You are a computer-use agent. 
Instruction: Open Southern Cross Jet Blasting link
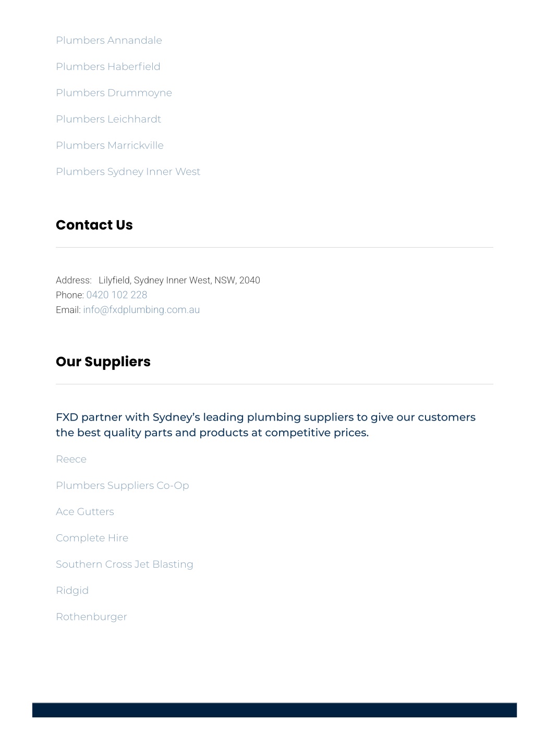(125, 565)
